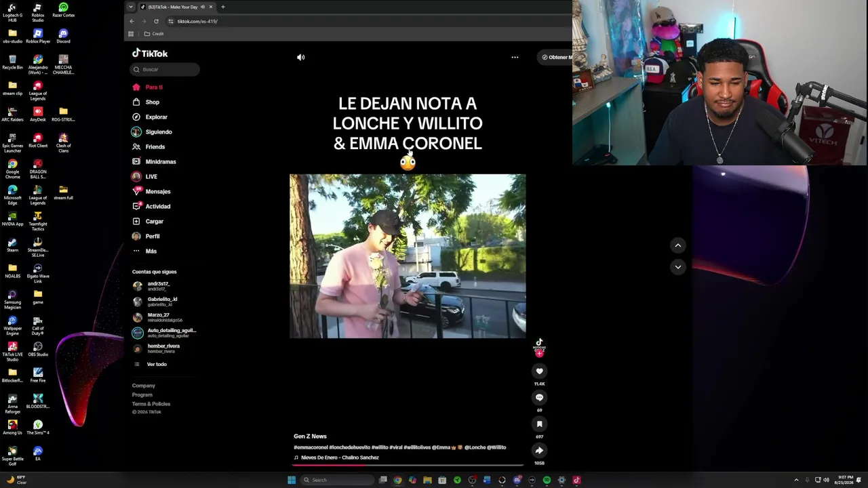Select the Discord desktop icon
The height and width of the screenshot is (488, 868).
point(63,36)
